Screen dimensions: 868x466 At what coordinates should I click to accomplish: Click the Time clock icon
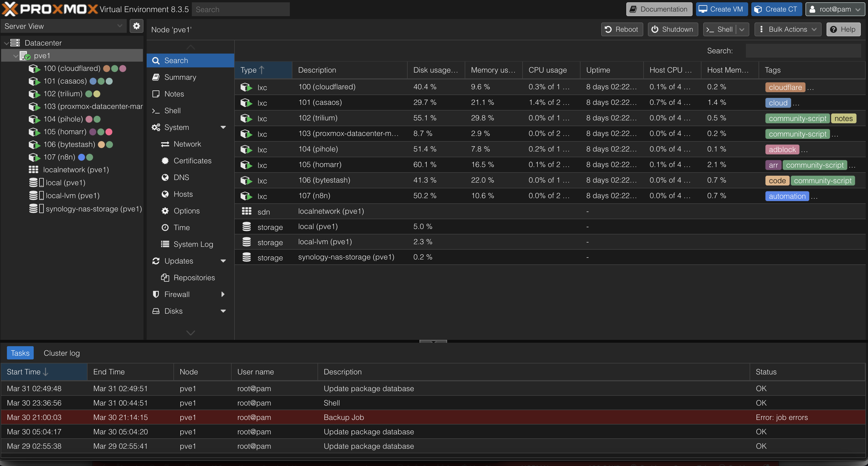(165, 228)
